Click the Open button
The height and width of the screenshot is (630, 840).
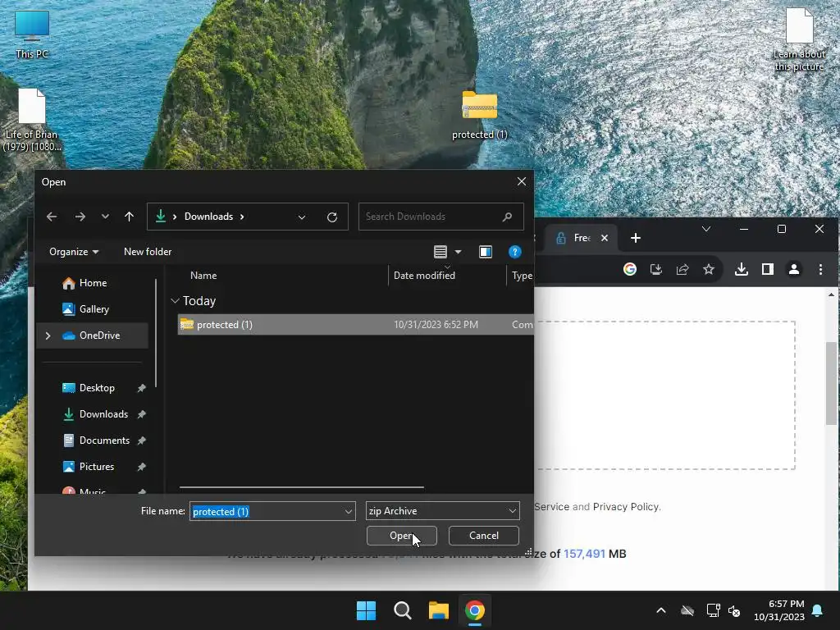click(401, 536)
